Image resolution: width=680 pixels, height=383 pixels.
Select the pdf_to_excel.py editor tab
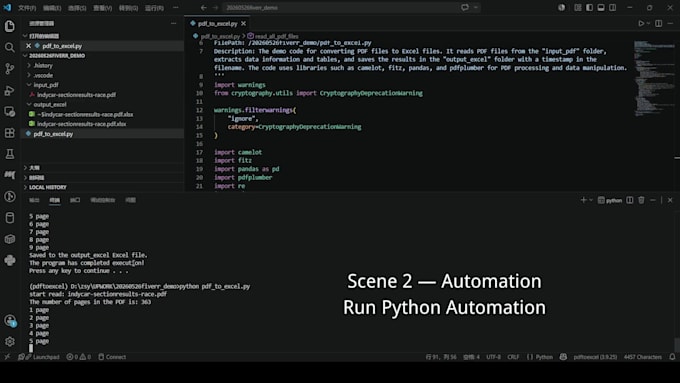click(x=218, y=23)
